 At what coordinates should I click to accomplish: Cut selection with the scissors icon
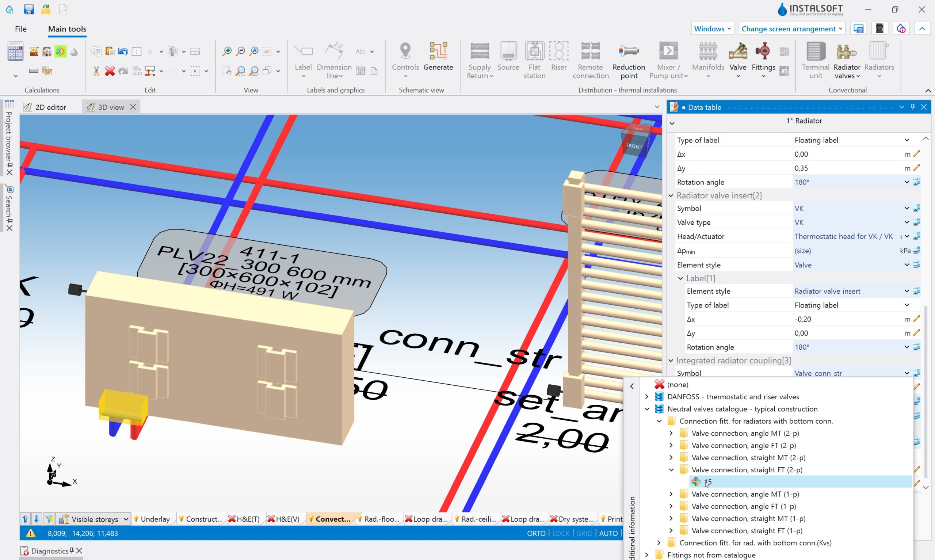96,71
